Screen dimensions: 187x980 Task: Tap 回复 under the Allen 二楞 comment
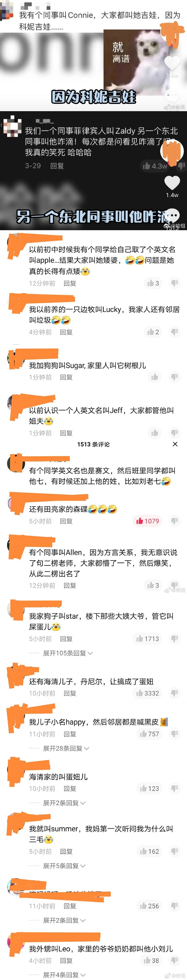pos(70,586)
